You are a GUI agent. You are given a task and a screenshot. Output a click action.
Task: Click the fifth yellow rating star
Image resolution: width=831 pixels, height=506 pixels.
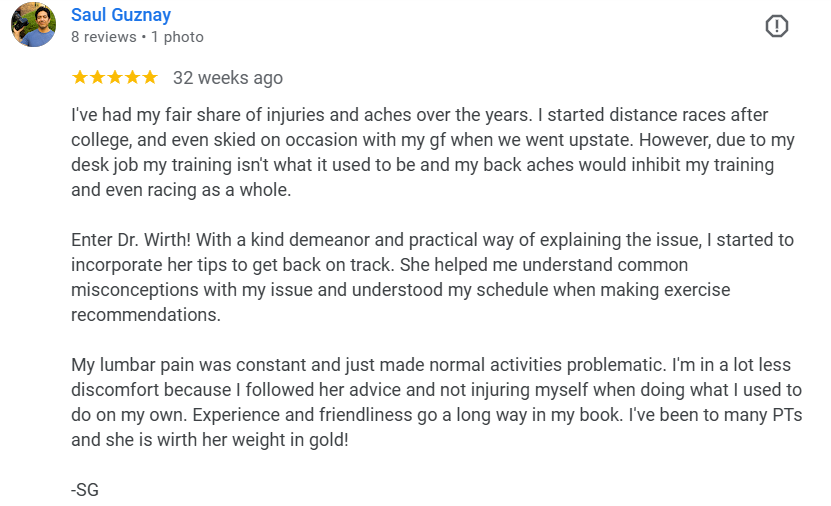(x=149, y=77)
